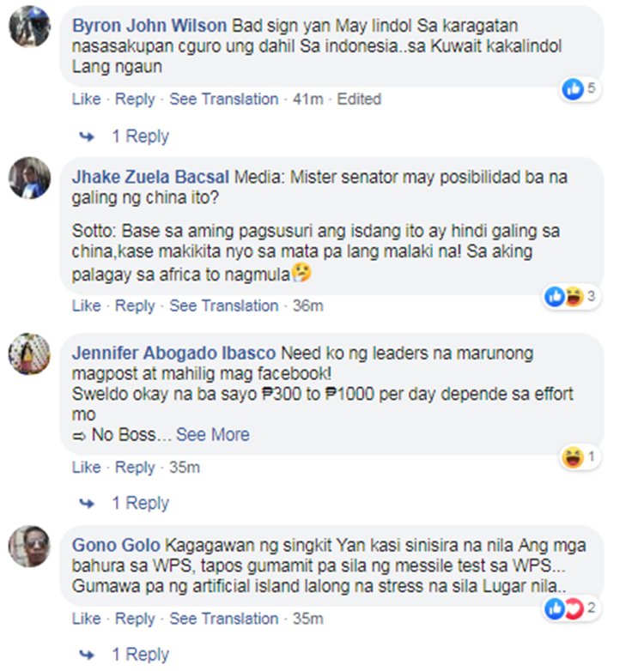This screenshot has height=671, width=644.
Task: Open Gono Golo's profile picture
Action: (29, 547)
